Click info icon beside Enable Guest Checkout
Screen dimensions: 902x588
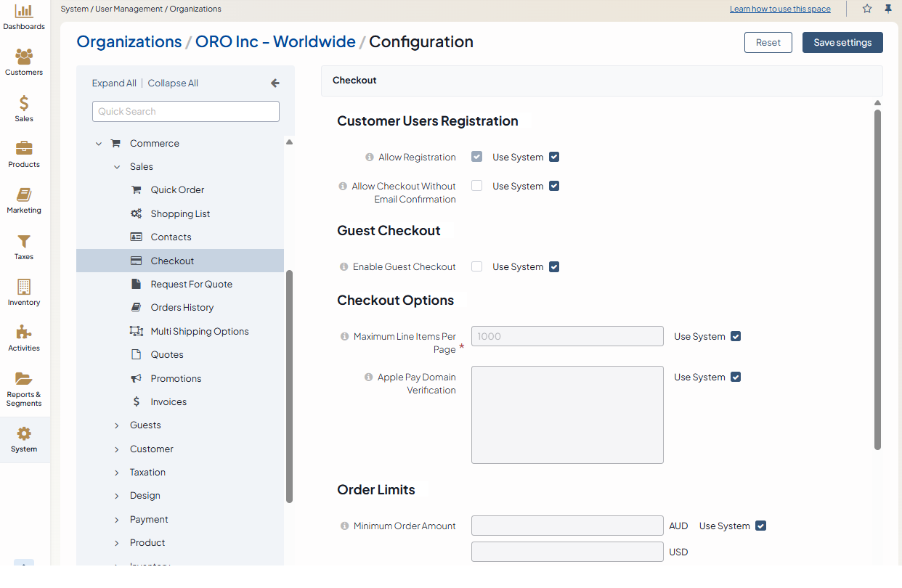point(344,267)
